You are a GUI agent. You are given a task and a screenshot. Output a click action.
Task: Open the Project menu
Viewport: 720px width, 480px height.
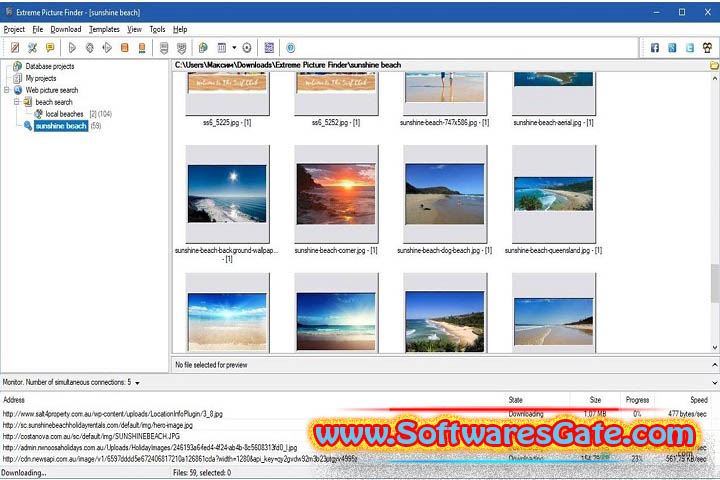14,29
